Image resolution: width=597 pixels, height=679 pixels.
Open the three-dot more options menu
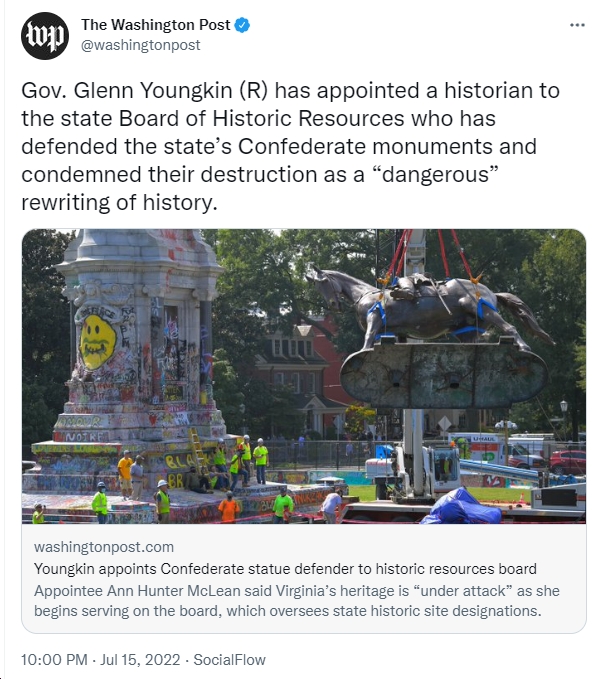[x=577, y=25]
